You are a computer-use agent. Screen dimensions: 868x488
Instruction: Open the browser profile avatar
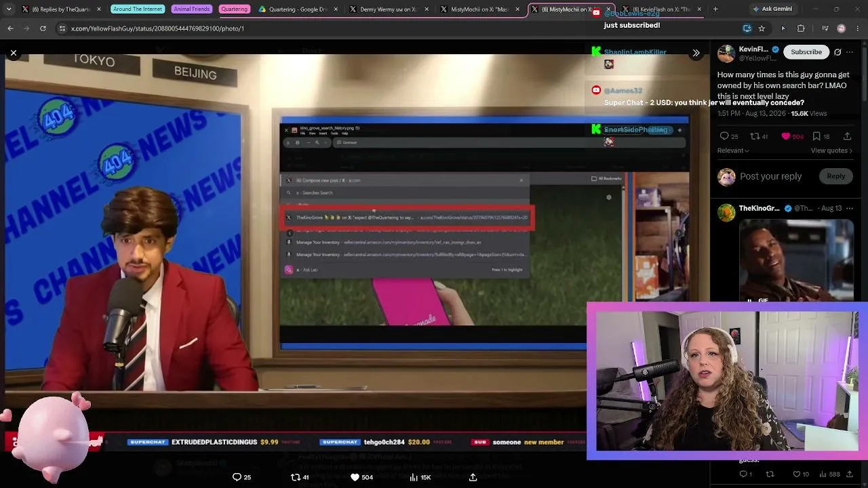841,28
